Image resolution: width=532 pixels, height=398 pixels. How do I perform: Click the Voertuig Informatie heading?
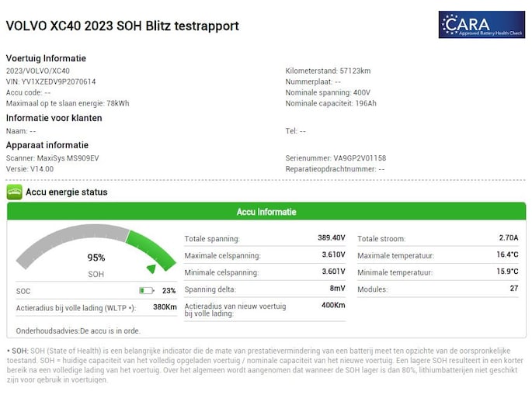(46, 58)
